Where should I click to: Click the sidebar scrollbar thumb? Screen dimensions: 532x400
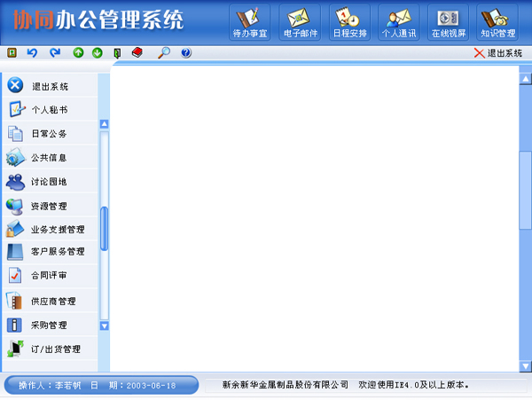(105, 229)
